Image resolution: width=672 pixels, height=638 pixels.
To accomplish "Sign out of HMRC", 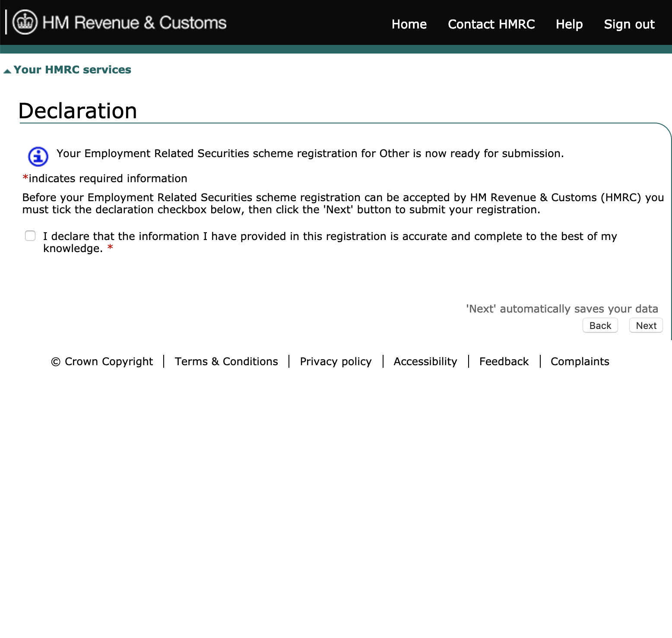I will (x=629, y=24).
